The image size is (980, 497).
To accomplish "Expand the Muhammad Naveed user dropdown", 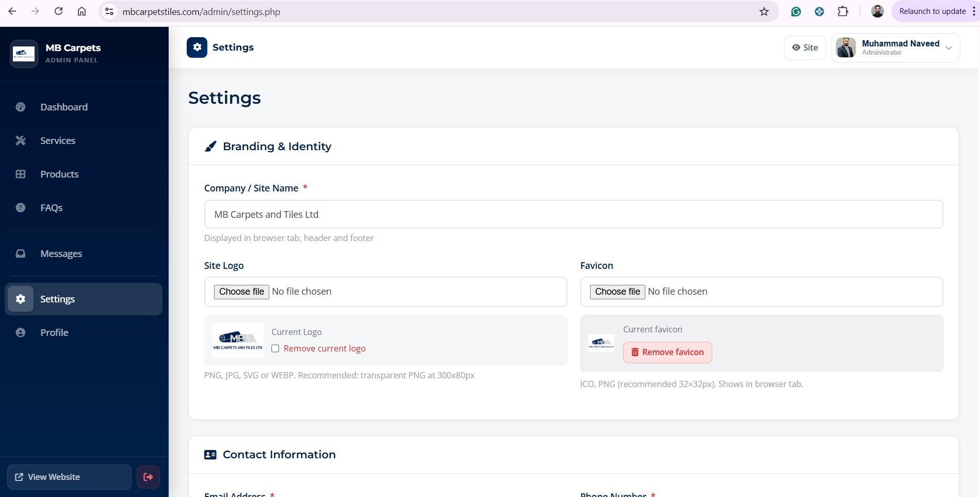I will [x=949, y=47].
